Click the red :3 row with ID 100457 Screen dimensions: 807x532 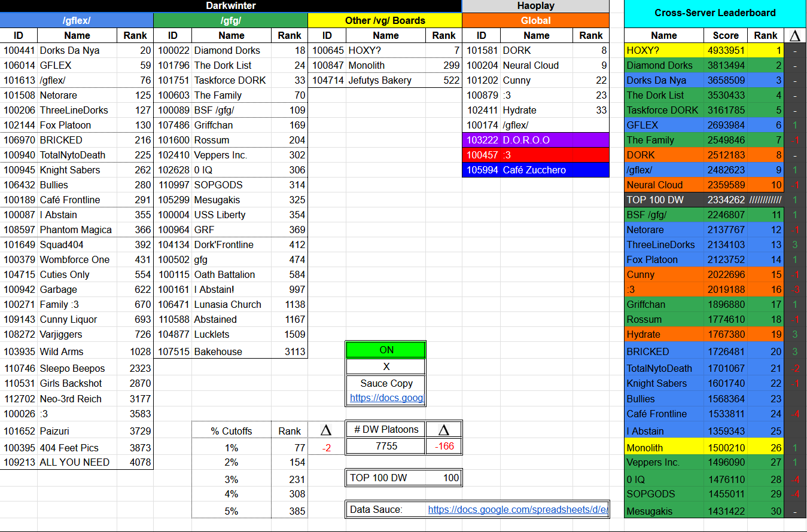pos(535,155)
